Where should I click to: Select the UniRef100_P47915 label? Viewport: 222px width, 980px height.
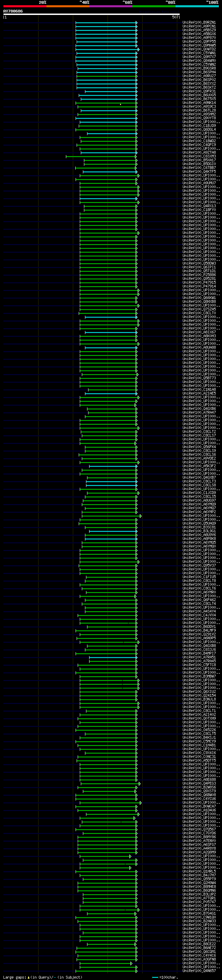tap(199, 283)
